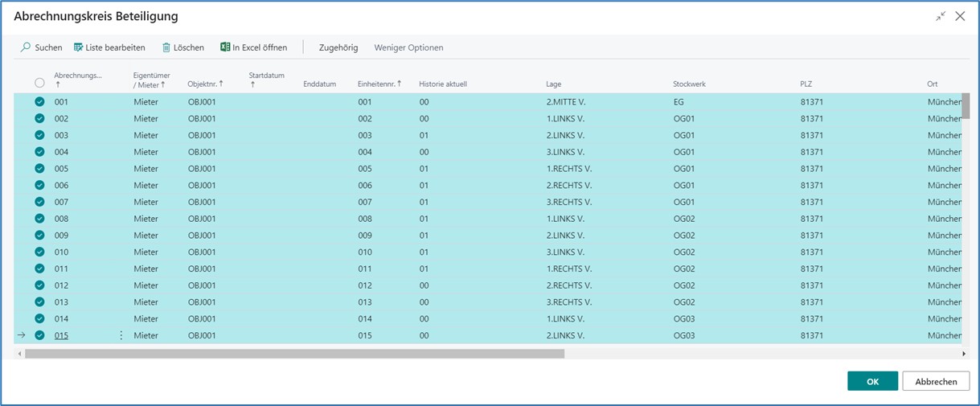Open the 015 Abrechnungskreis link

61,335
